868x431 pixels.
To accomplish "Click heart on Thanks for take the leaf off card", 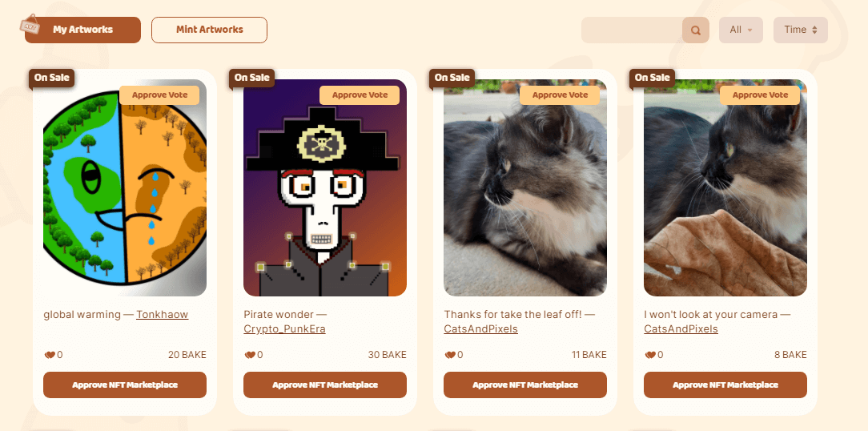I will tap(449, 355).
